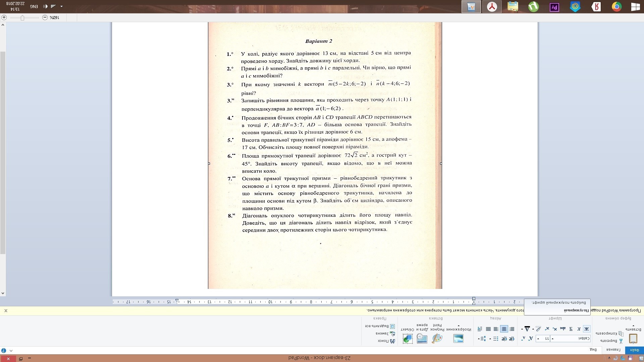Click the Find binoculars icon

[x=392, y=341]
